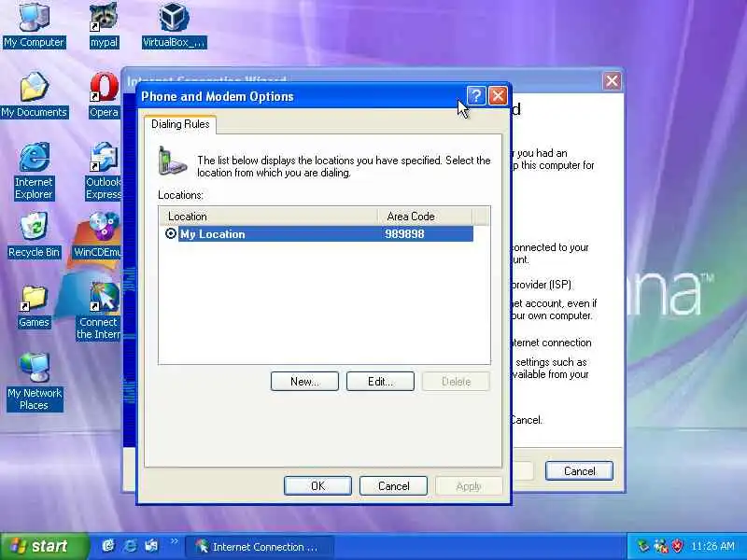Screen dimensions: 747x560
Task: Sort by the Area Code column header
Action: [426, 217]
